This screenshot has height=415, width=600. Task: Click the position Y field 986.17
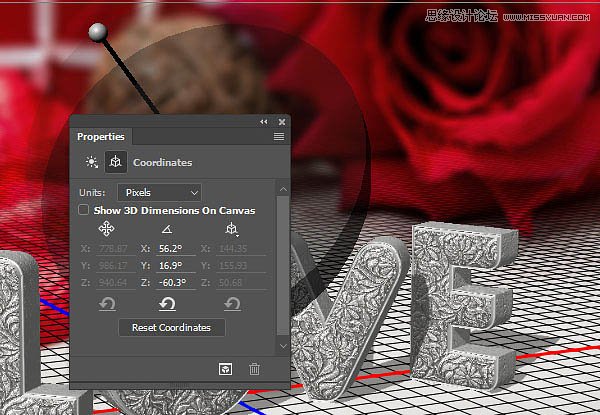pos(116,265)
